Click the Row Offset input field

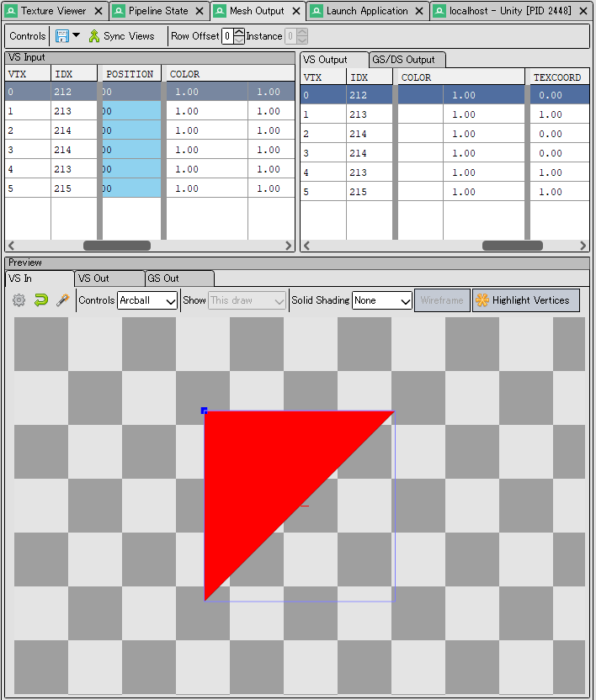[227, 36]
